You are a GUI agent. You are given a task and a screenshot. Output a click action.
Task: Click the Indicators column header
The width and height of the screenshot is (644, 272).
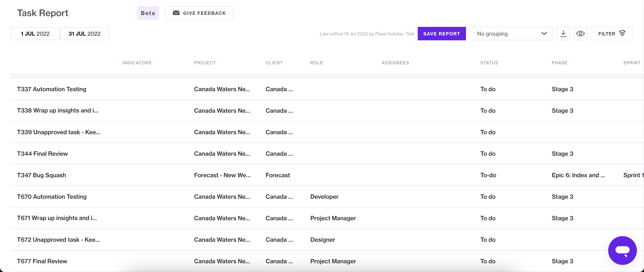(x=137, y=63)
